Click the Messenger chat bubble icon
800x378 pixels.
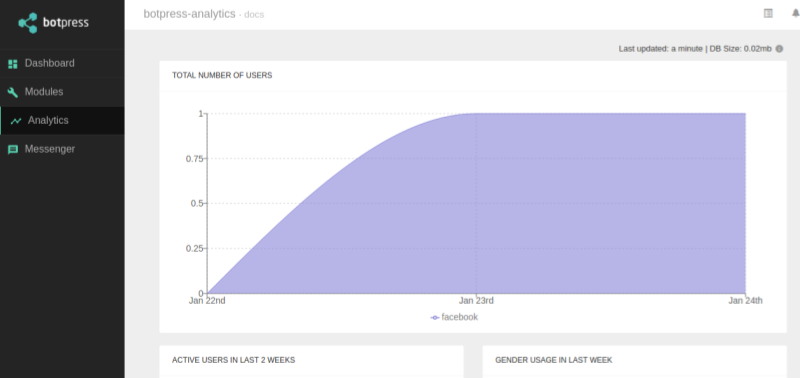coord(13,149)
